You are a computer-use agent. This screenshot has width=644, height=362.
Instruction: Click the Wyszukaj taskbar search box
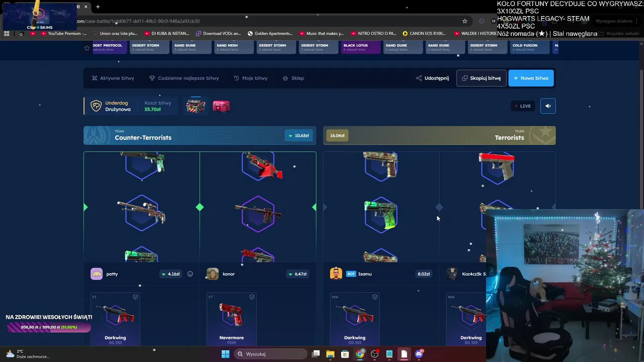pyautogui.click(x=271, y=354)
